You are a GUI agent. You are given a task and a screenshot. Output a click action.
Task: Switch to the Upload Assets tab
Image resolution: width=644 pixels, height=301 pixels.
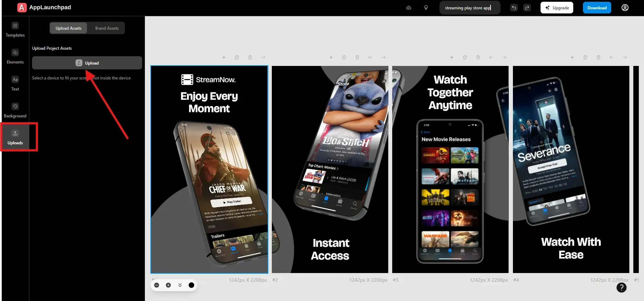pyautogui.click(x=68, y=28)
